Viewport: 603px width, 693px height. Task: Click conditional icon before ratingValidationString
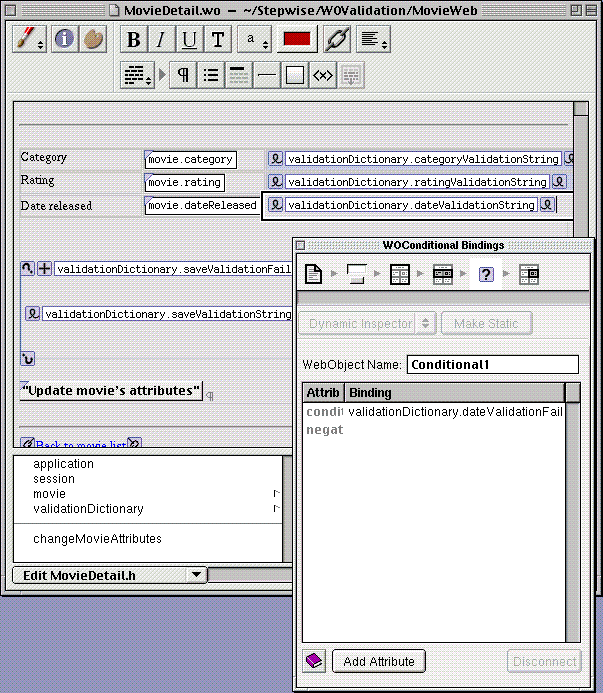(x=275, y=182)
